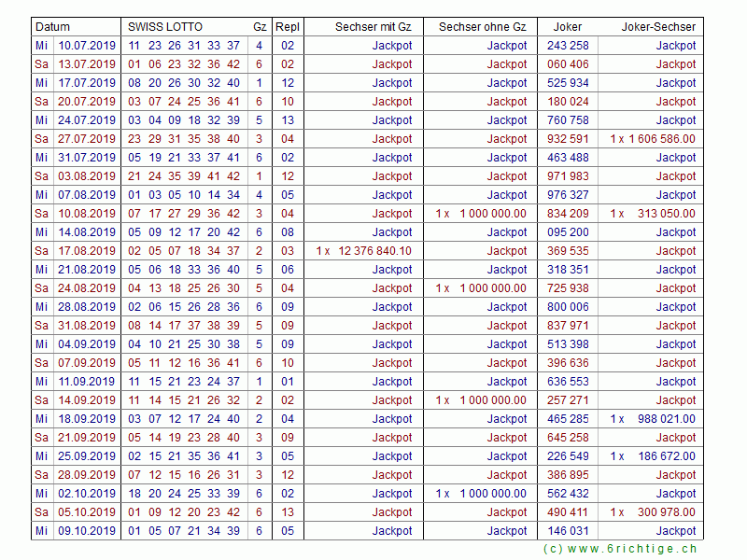Click the Datum column header
This screenshot has width=747, height=560.
[x=53, y=27]
